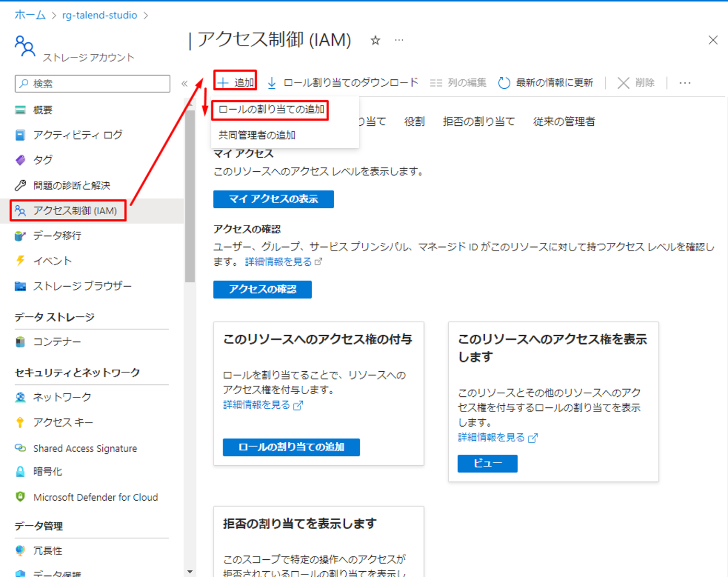Select 共同管理者の追加 menu entry
This screenshot has width=728, height=577.
(257, 135)
